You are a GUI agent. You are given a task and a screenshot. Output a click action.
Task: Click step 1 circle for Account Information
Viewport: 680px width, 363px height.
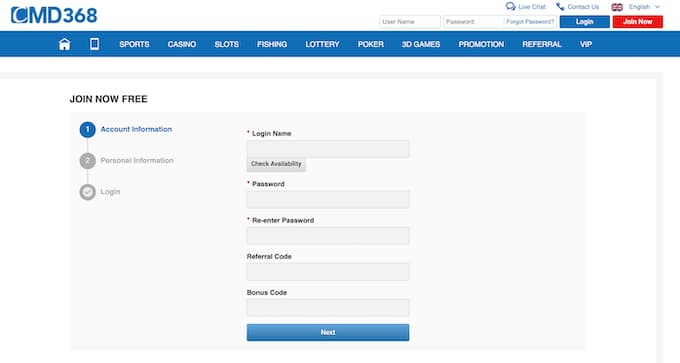(88, 129)
